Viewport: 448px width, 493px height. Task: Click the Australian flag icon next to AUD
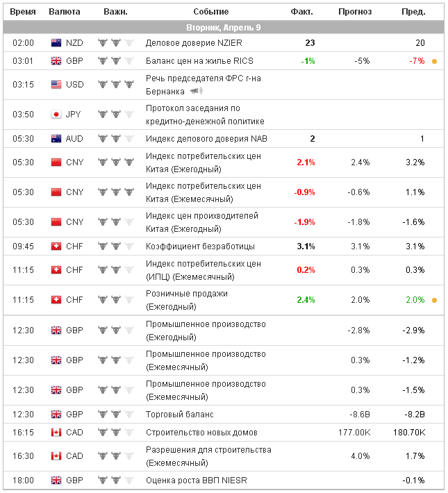click(x=56, y=139)
